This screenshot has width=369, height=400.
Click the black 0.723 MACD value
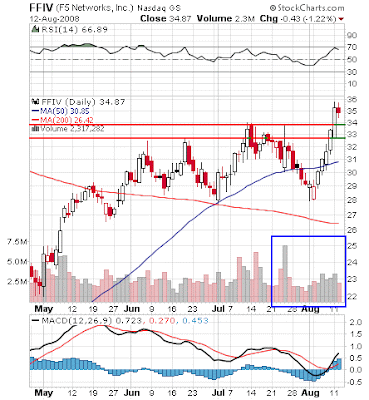click(129, 321)
